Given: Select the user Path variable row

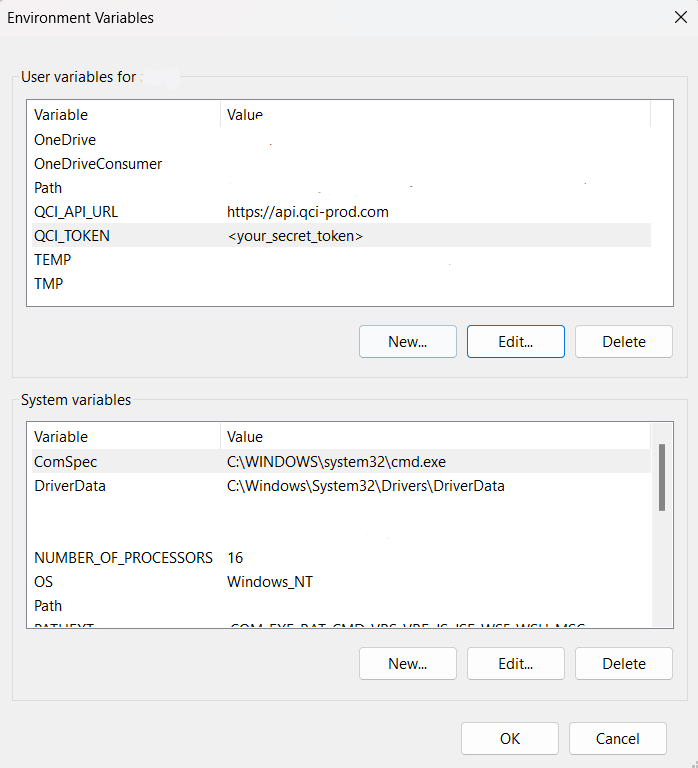Looking at the screenshot, I should 341,188.
